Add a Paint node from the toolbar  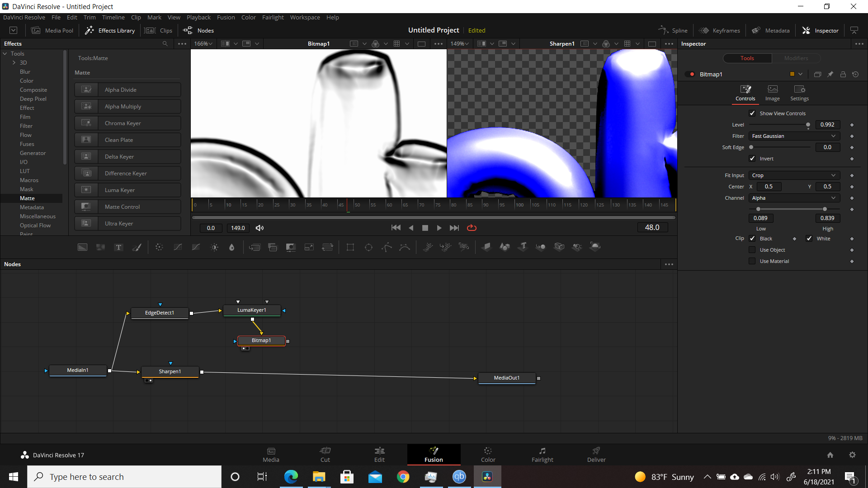pyautogui.click(x=137, y=247)
